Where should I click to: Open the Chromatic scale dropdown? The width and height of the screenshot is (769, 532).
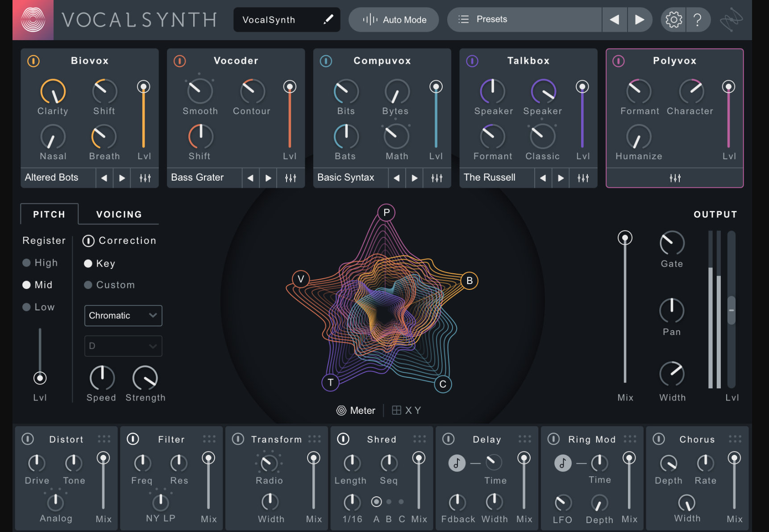[x=123, y=316]
